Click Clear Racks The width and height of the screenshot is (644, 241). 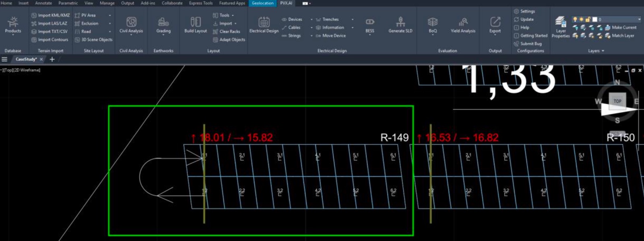point(226,31)
